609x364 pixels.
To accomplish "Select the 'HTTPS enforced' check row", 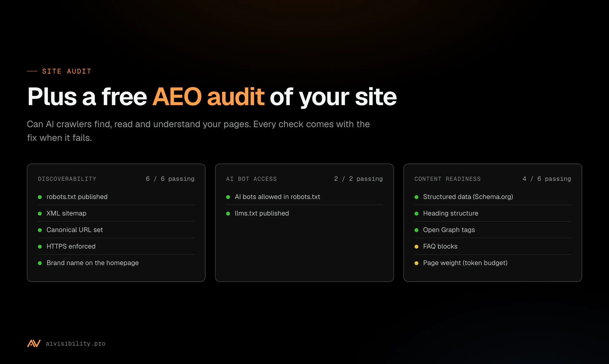I will point(116,246).
